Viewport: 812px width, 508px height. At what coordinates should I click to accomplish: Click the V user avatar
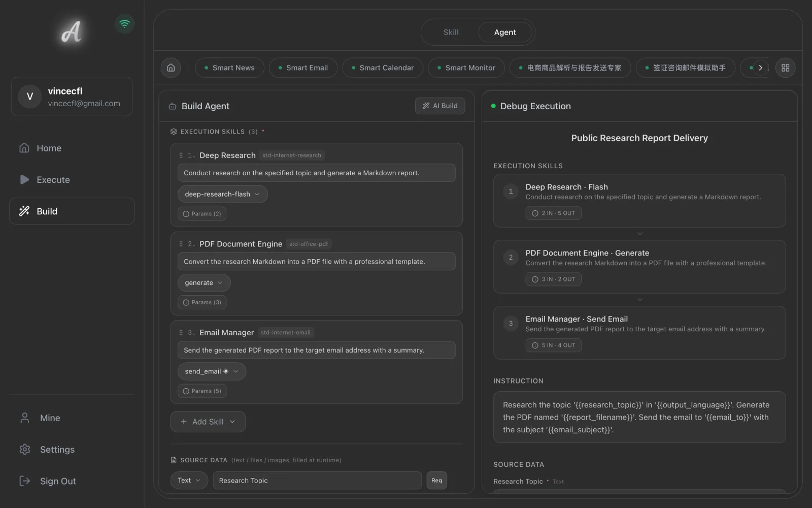30,97
